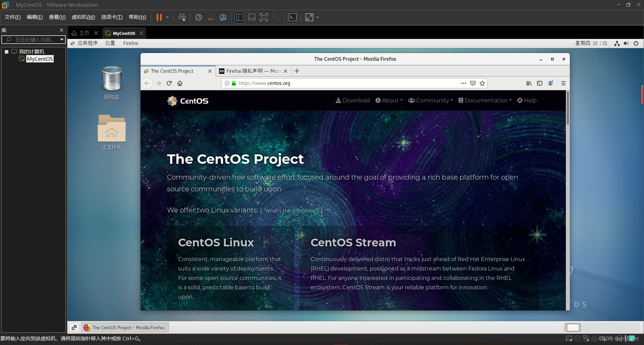Screen dimensions: 644x345
Task: Click the Firefox home button
Action: coord(180,83)
